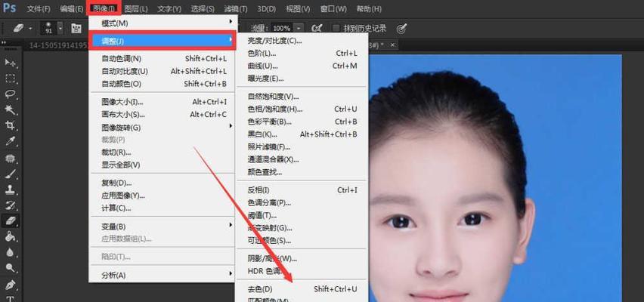Open the 视图(V) menu
The image size is (644, 302).
click(299, 8)
